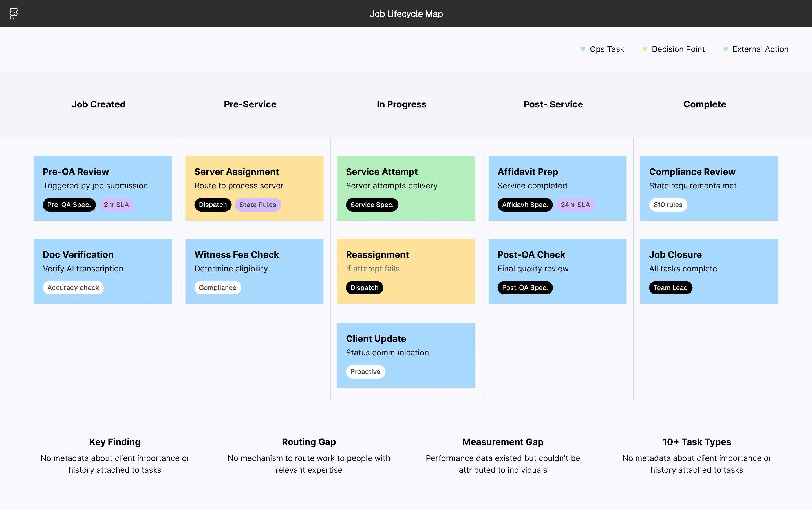Click the 810 rules badge on Compliance Review
Viewport: 812px width, 510px height.
(x=668, y=205)
